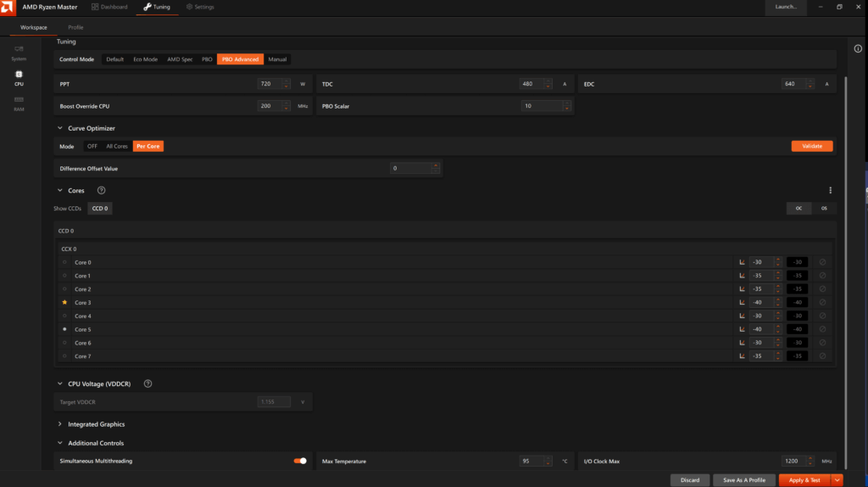This screenshot has width=868, height=487.
Task: Set Curve Optimizer mode to OFF
Action: 92,146
